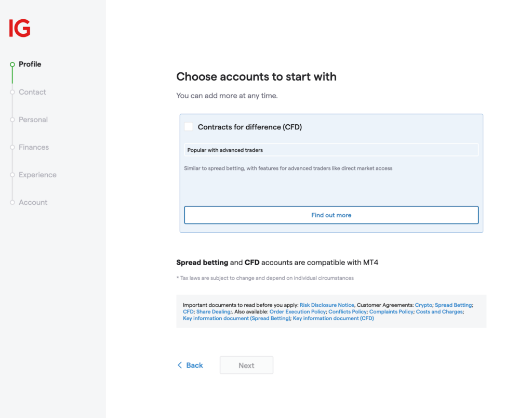View the Order Execution Policy
532x418 pixels.
point(297,312)
